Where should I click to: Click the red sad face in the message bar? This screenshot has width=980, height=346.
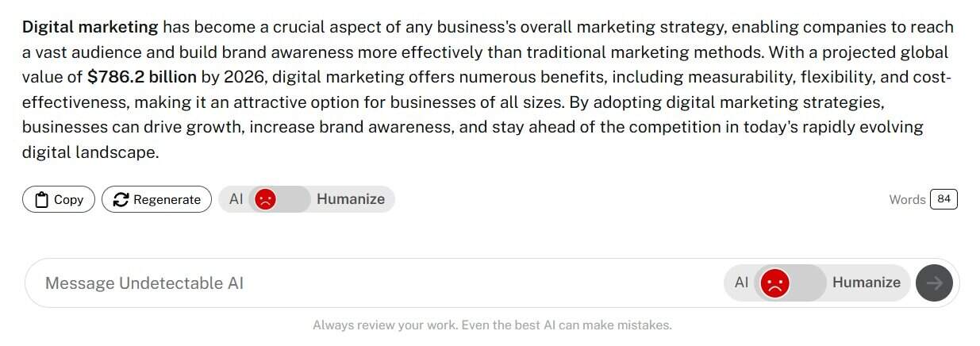tap(774, 283)
